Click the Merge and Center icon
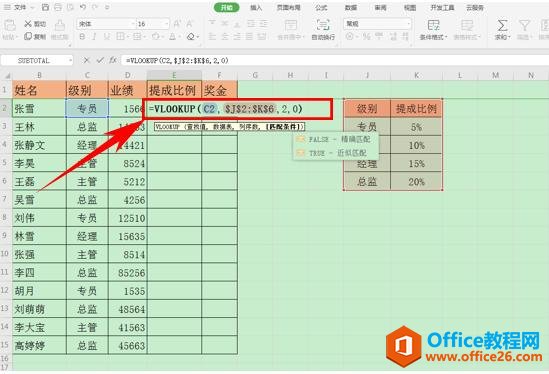This screenshot has height=374, width=549. point(290,25)
